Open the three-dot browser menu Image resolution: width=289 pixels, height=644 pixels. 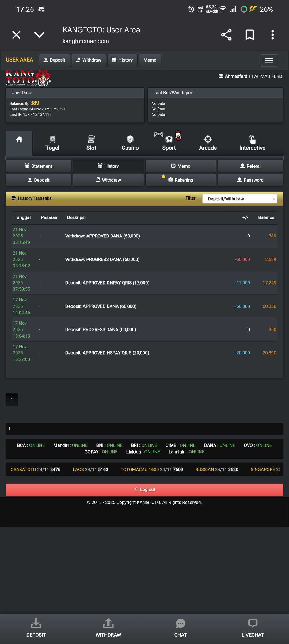tap(272, 35)
